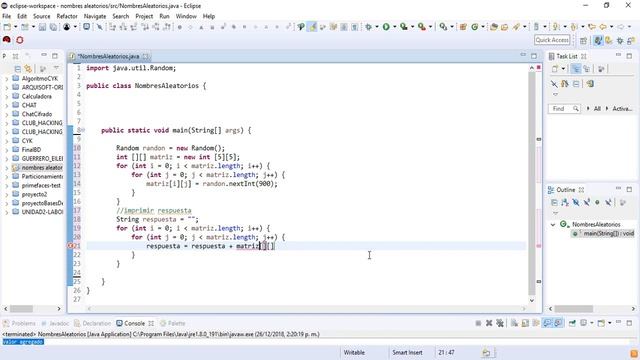Viewport: 640px width, 360px height.
Task: Click the red circular icon beside ladybug
Action: 20,40
